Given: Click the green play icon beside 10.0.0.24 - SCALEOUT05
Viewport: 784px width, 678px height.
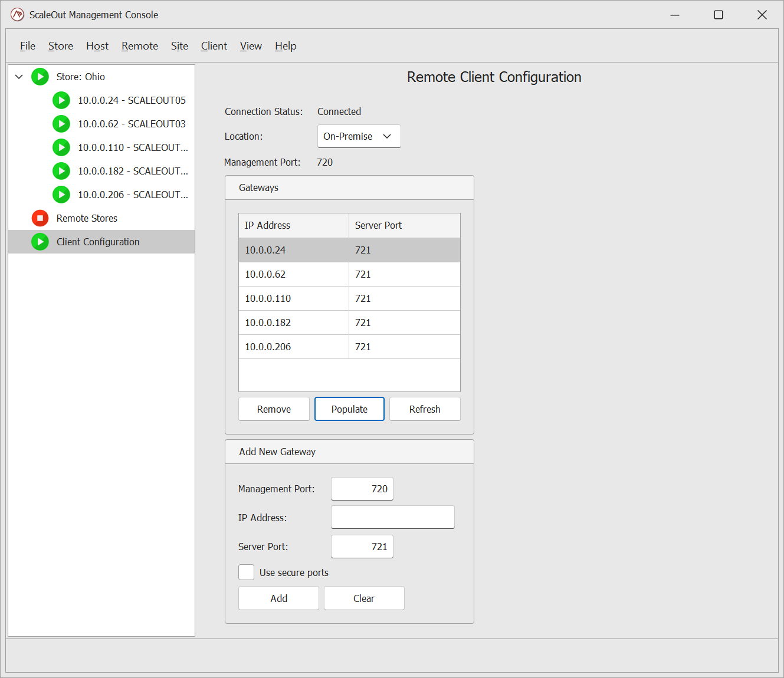Looking at the screenshot, I should coord(61,100).
